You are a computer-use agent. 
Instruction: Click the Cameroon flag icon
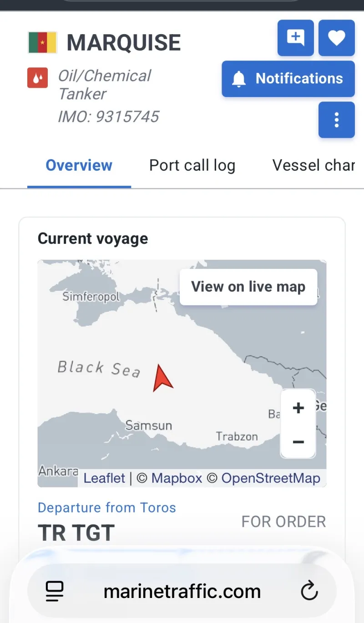pyautogui.click(x=42, y=42)
